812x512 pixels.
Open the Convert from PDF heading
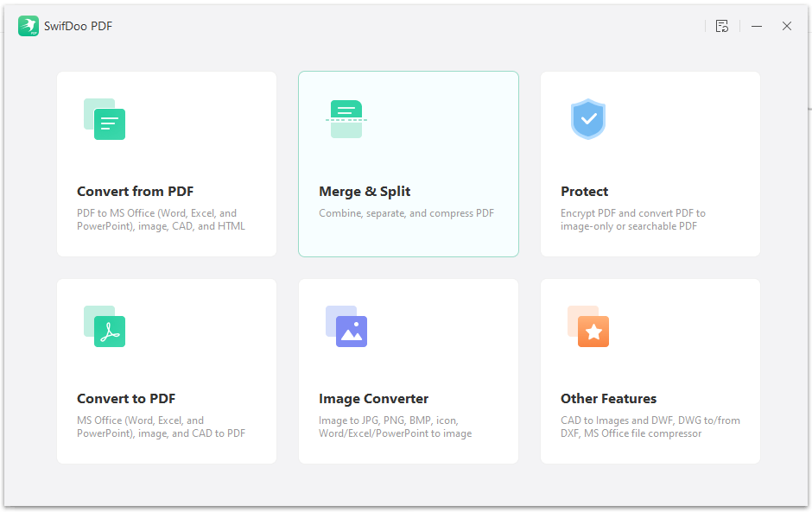click(135, 192)
